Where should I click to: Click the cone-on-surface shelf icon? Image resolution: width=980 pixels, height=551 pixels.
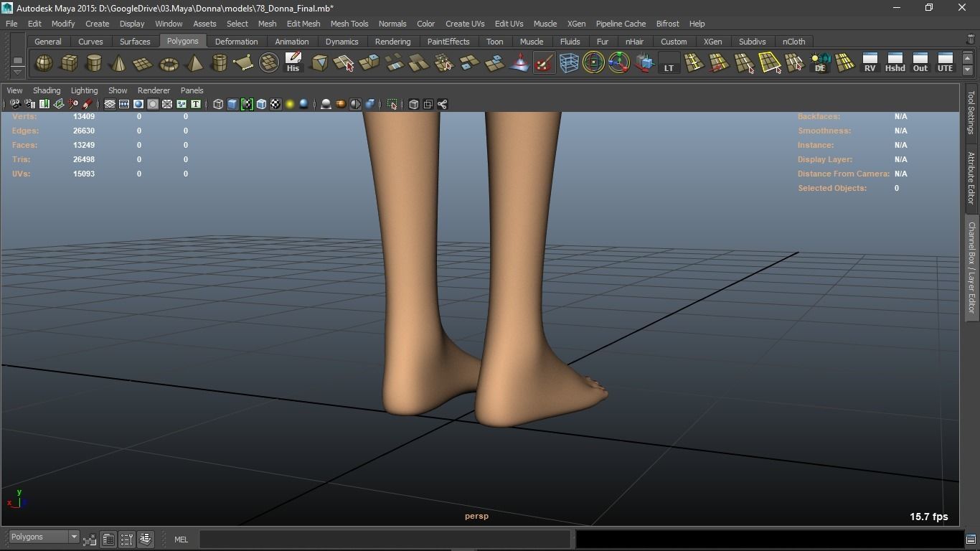coord(519,63)
